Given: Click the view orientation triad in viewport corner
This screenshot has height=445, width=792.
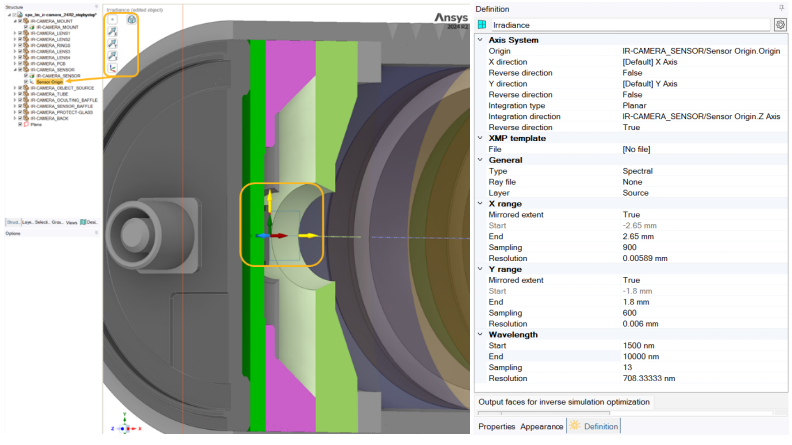Looking at the screenshot, I should coord(124,424).
